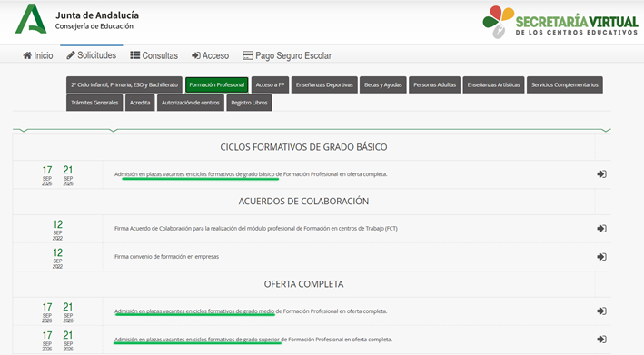Image resolution: width=644 pixels, height=355 pixels.
Task: Click the Ciclos Formativos de Grado Básico heading
Action: click(303, 147)
